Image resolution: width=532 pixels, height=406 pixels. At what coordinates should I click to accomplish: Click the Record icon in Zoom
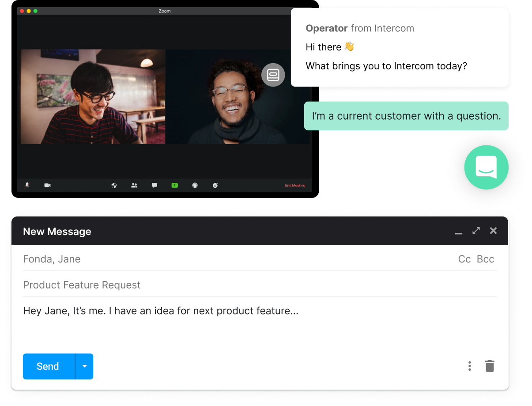[x=195, y=186]
